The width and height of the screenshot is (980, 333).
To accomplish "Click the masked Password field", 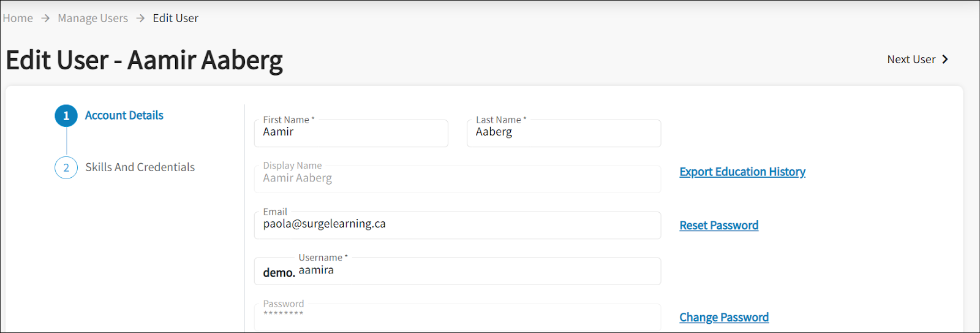I will coord(458,317).
